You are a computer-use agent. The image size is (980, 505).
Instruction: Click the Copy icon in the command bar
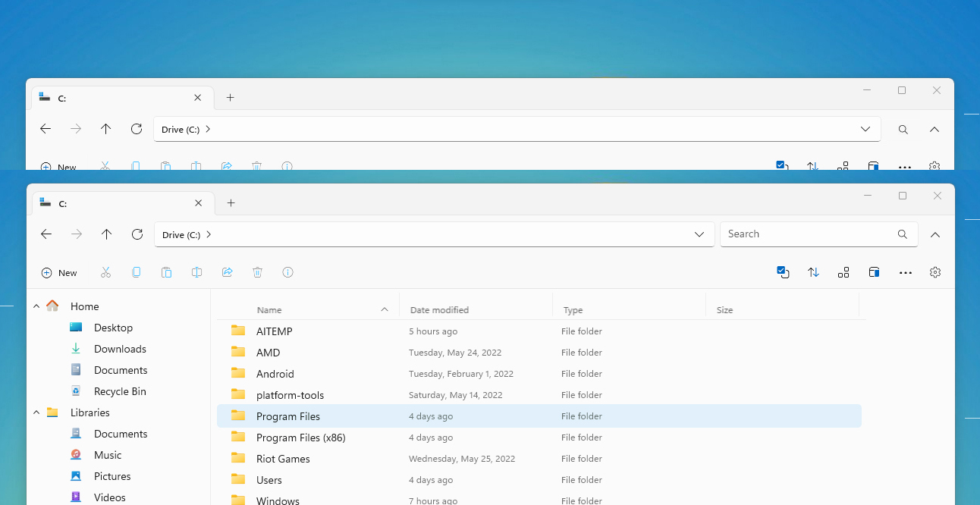pyautogui.click(x=136, y=272)
